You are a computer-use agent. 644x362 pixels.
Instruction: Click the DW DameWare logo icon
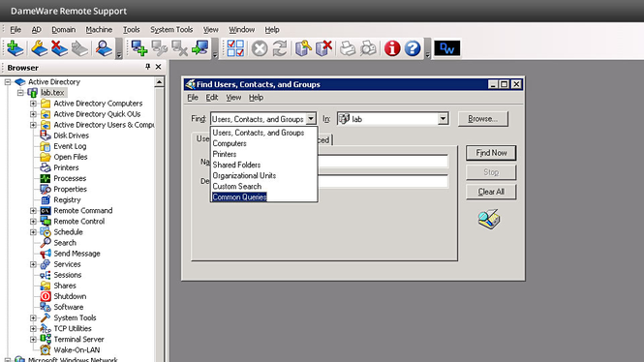(x=447, y=48)
